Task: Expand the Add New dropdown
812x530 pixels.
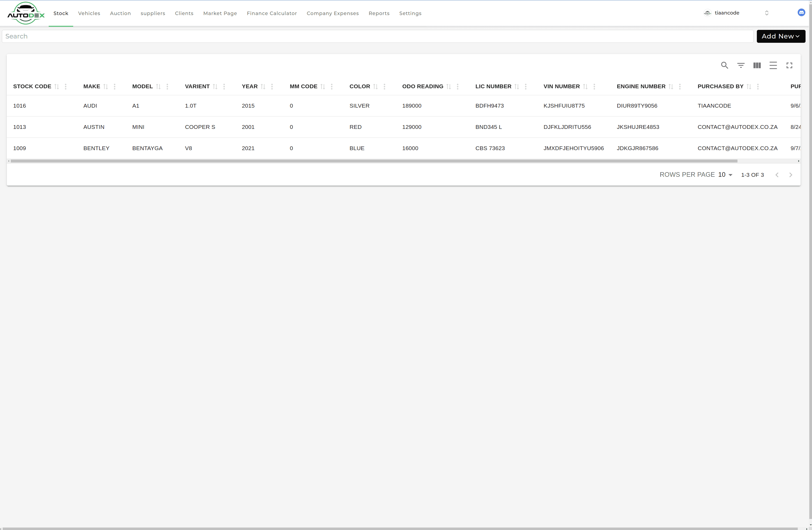Action: (x=781, y=36)
